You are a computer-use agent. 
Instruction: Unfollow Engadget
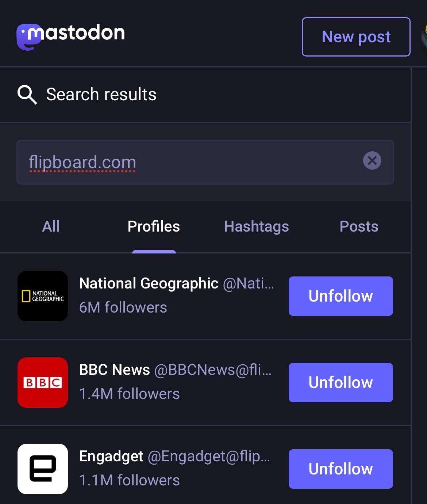341,469
